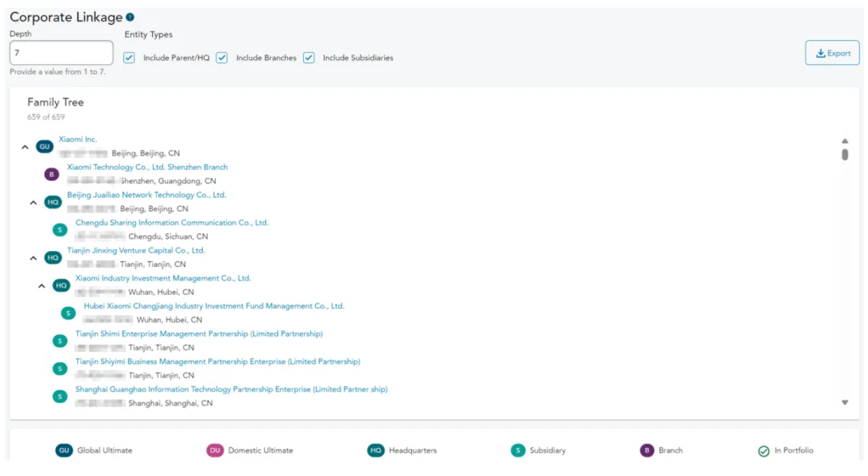Click the Export button

pyautogui.click(x=832, y=53)
